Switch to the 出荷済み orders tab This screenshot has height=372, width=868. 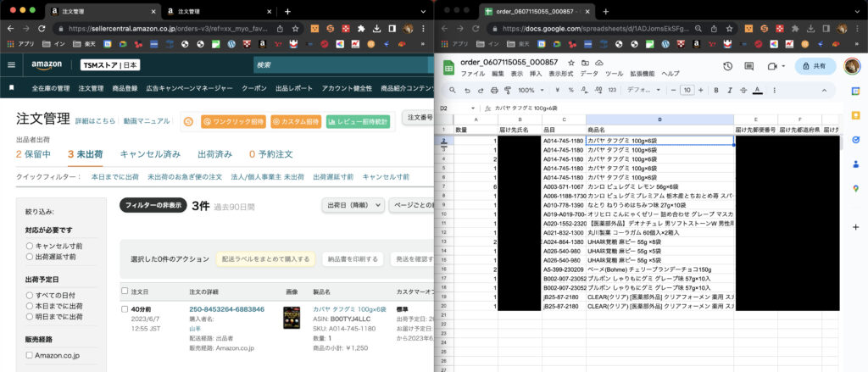214,154
